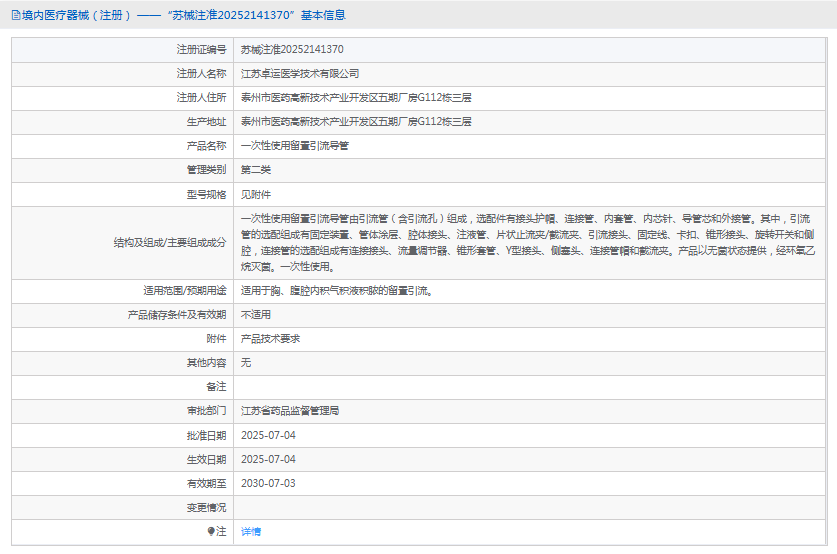Image resolution: width=837 pixels, height=554 pixels.
Task: Click 不适用 in storage conditions row
Action: pos(256,315)
